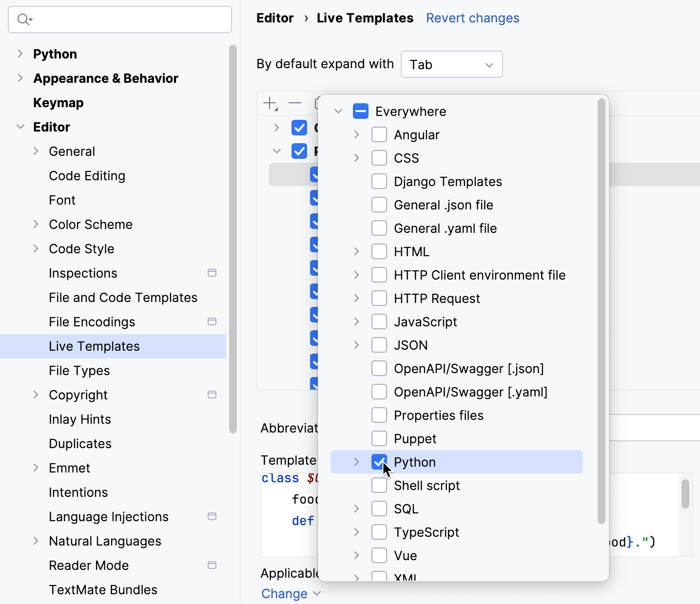Image resolution: width=700 pixels, height=604 pixels.
Task: Click the Change link under Applicable contexts
Action: pyautogui.click(x=285, y=593)
